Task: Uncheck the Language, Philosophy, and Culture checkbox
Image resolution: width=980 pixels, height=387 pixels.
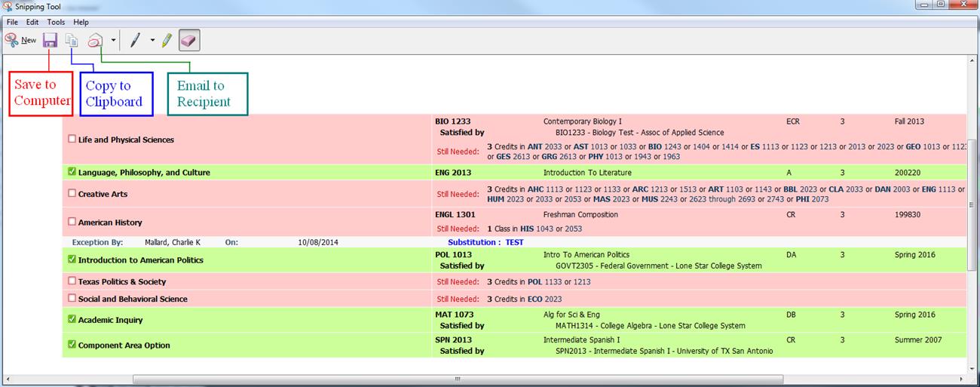Action: [72, 172]
